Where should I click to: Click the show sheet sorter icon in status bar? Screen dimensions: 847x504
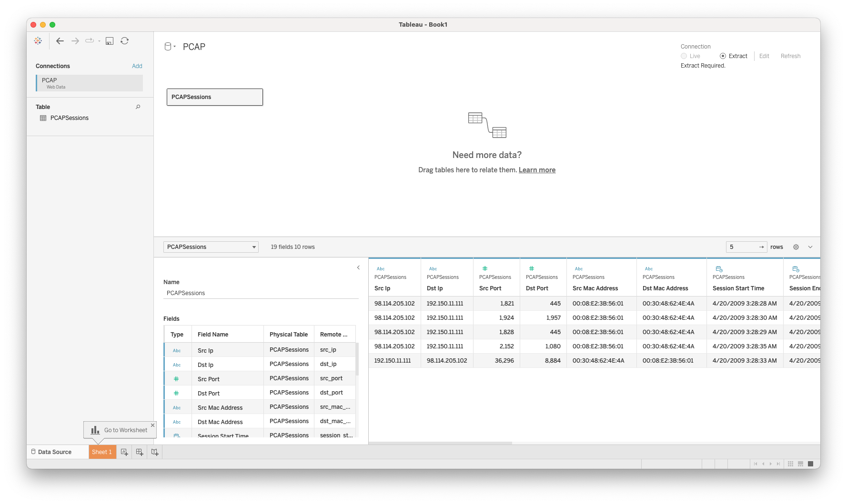click(791, 464)
